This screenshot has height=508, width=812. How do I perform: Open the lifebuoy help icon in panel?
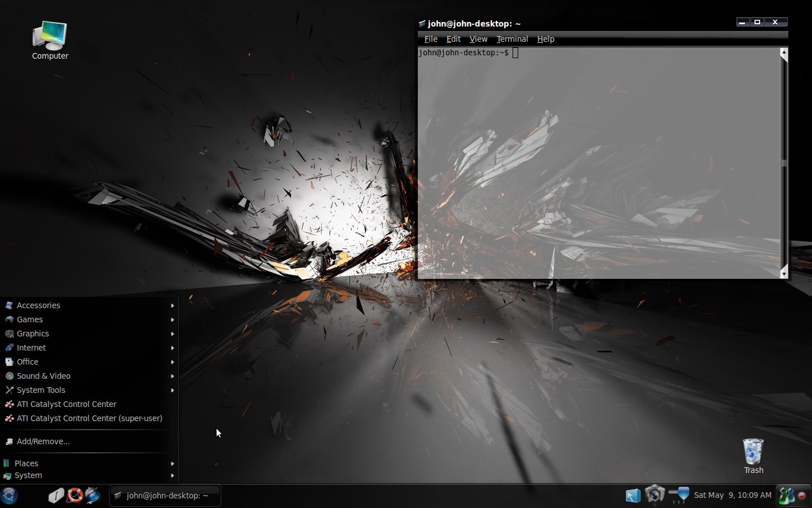tap(74, 496)
